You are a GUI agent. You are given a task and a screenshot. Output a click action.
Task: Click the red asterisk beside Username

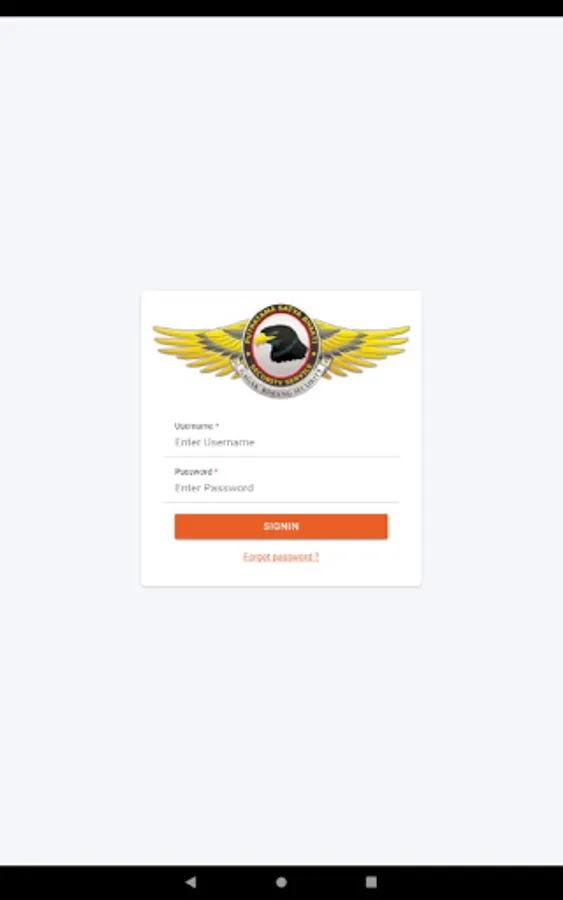click(x=217, y=426)
